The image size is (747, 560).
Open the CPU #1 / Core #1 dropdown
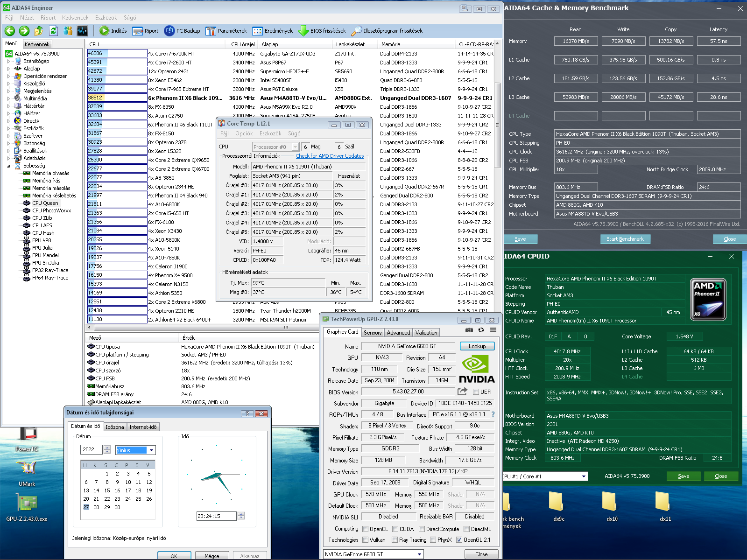coord(584,476)
